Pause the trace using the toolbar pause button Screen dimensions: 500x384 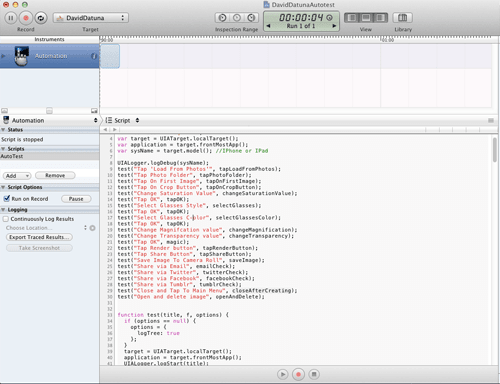click(x=11, y=18)
